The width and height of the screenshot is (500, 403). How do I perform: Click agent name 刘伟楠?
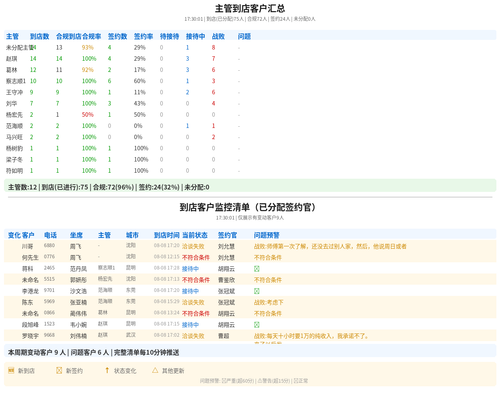(78, 336)
